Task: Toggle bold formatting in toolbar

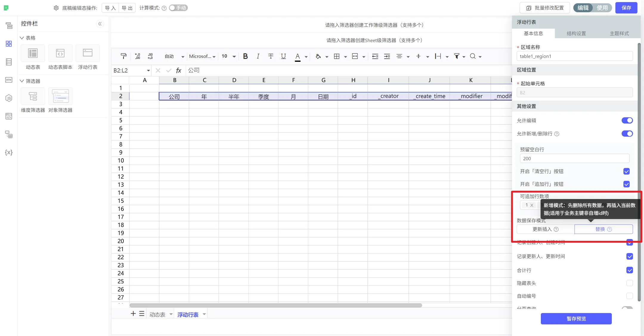Action: pos(245,56)
